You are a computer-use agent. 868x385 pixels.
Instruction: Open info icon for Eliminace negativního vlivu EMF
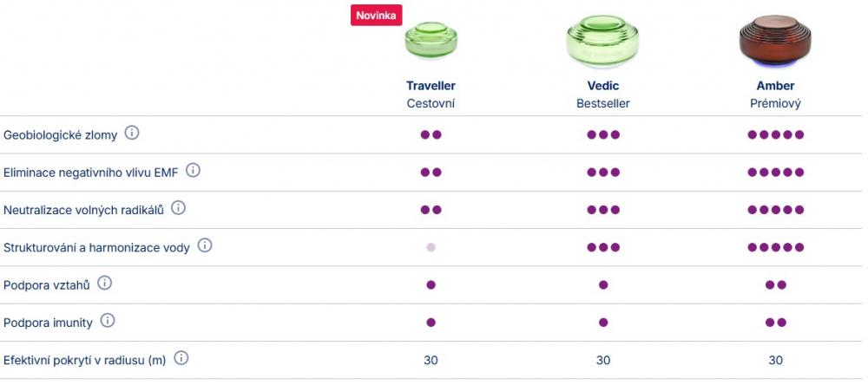pos(193,171)
